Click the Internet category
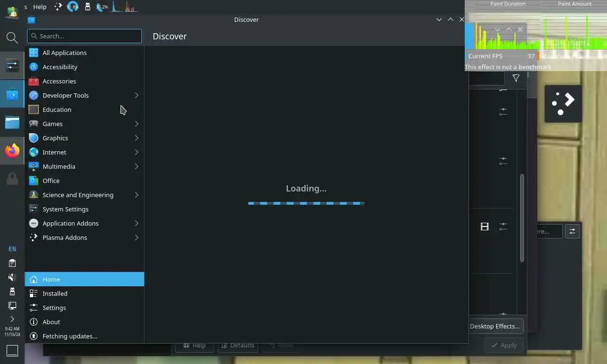Screen dimensions: 607x364 (84, 152)
